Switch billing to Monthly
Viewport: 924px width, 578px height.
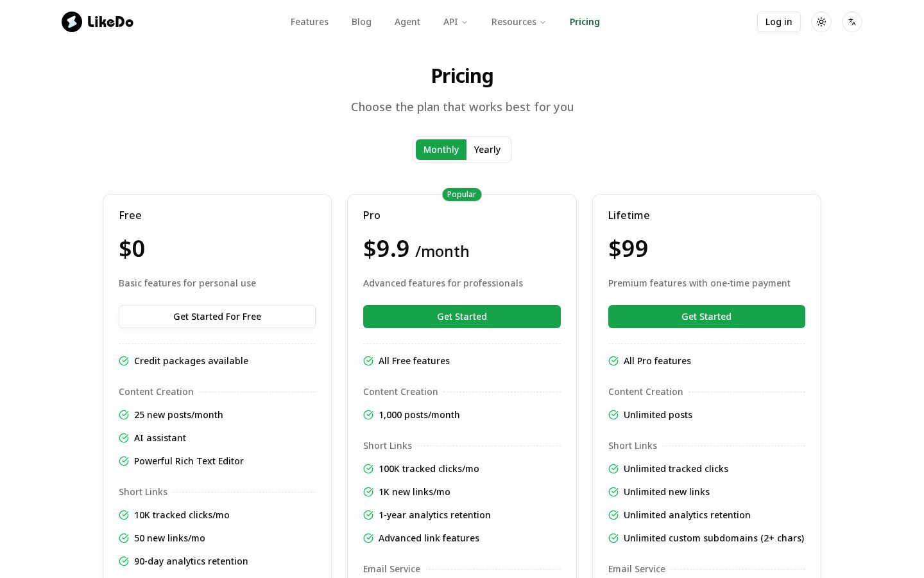(x=441, y=150)
